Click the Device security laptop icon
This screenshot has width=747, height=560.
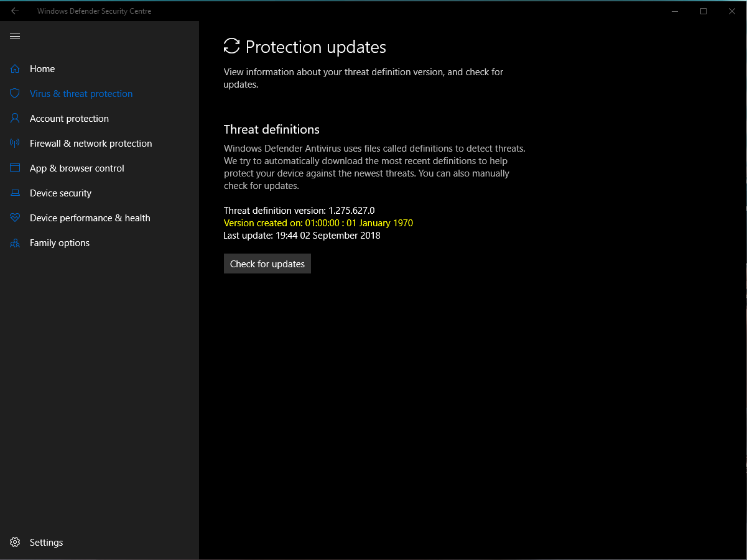click(15, 193)
